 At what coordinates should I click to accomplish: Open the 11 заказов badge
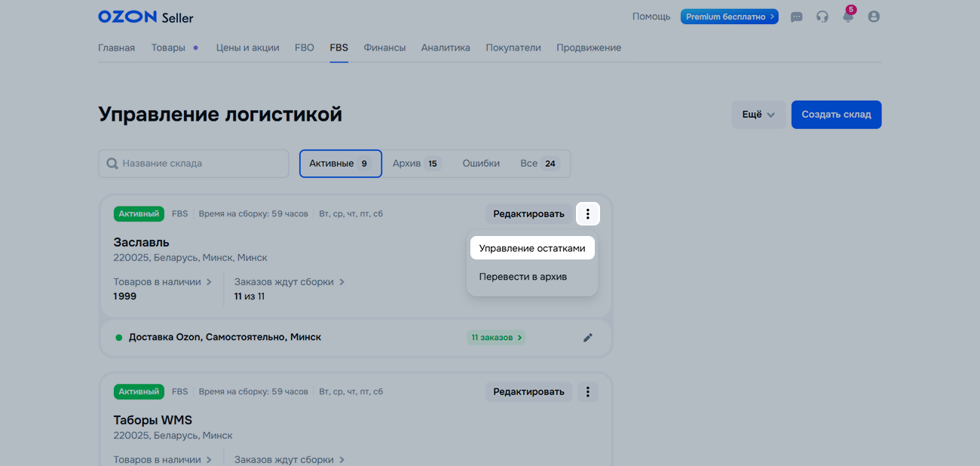click(x=496, y=338)
